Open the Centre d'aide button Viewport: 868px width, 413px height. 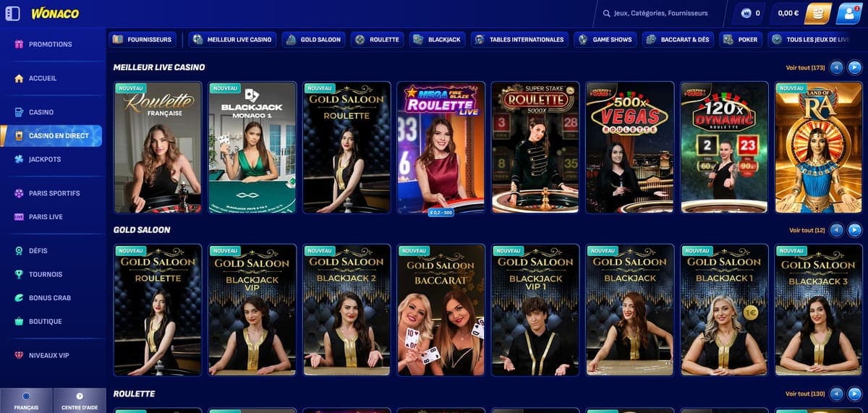click(79, 401)
